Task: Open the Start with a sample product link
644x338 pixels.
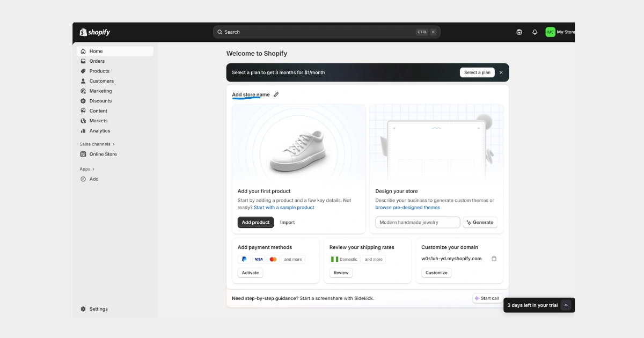Action: tap(284, 208)
